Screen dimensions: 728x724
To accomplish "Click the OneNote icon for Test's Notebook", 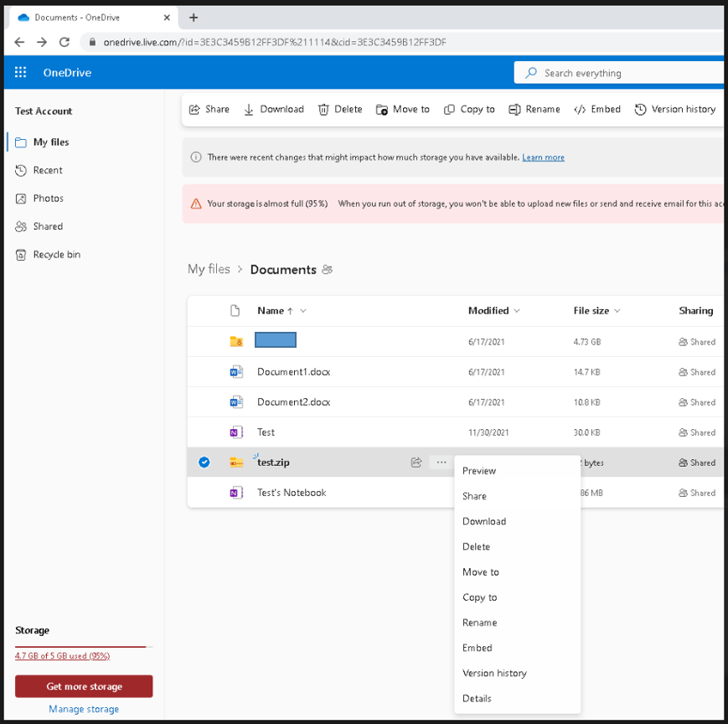I will 236,493.
